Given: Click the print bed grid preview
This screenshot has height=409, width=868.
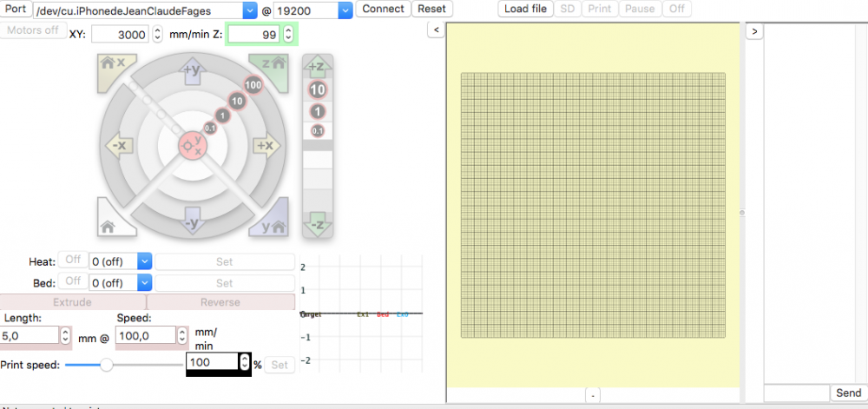Looking at the screenshot, I should point(593,205).
